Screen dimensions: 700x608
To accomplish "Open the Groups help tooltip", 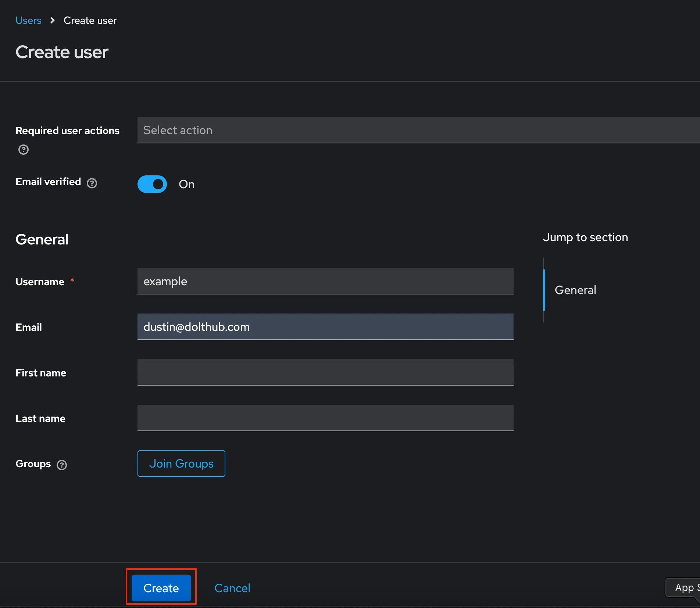I will click(x=62, y=465).
